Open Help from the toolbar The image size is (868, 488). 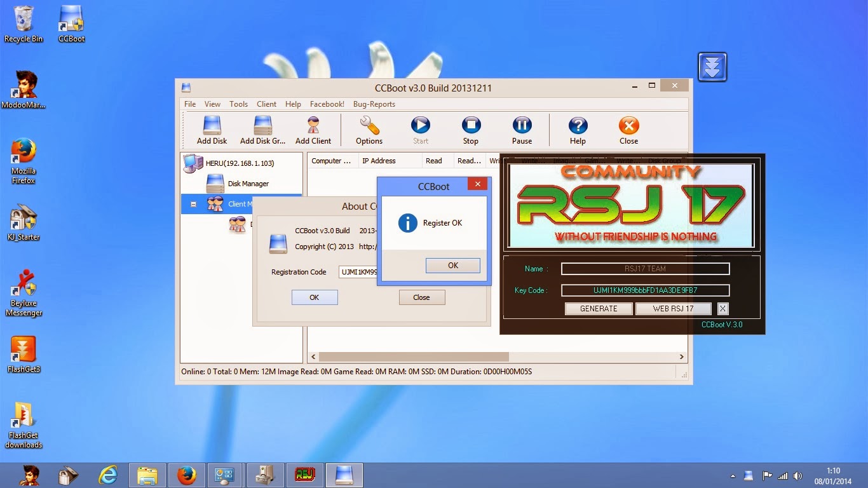578,130
